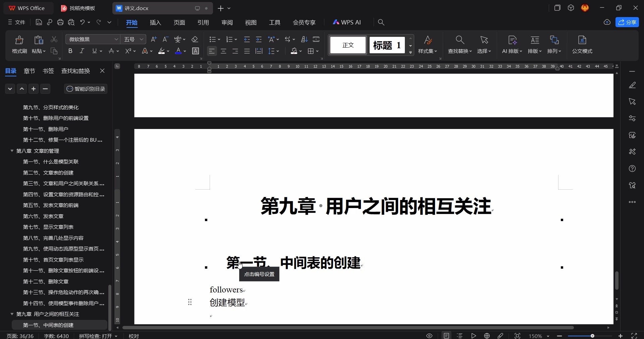Enter full screen via status bar icon
The image size is (644, 339).
[x=635, y=336]
